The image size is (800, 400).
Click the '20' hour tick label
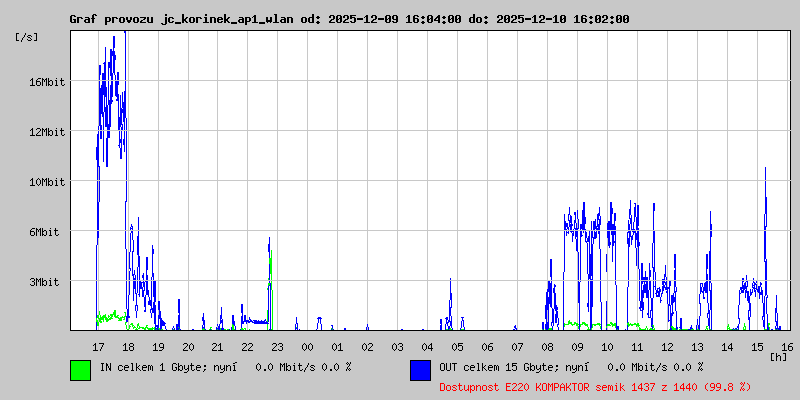click(188, 347)
